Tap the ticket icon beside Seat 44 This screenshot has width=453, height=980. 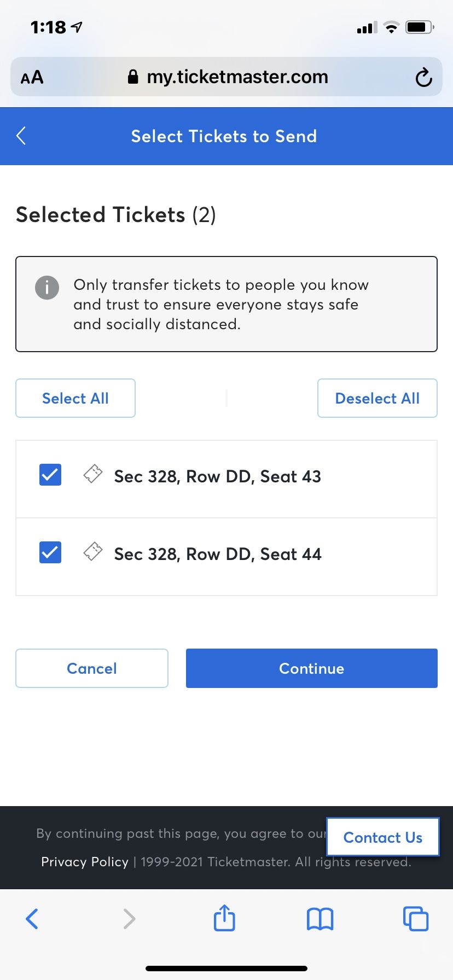[x=93, y=551]
